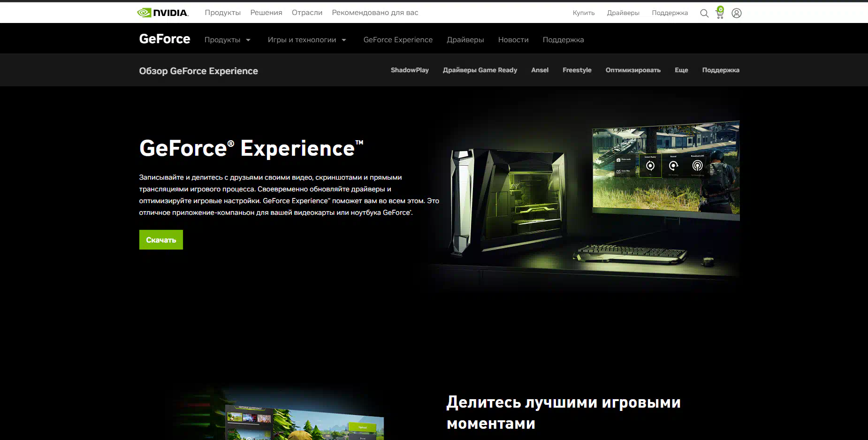Open the search magnifier icon
The height and width of the screenshot is (440, 868).
pyautogui.click(x=704, y=13)
